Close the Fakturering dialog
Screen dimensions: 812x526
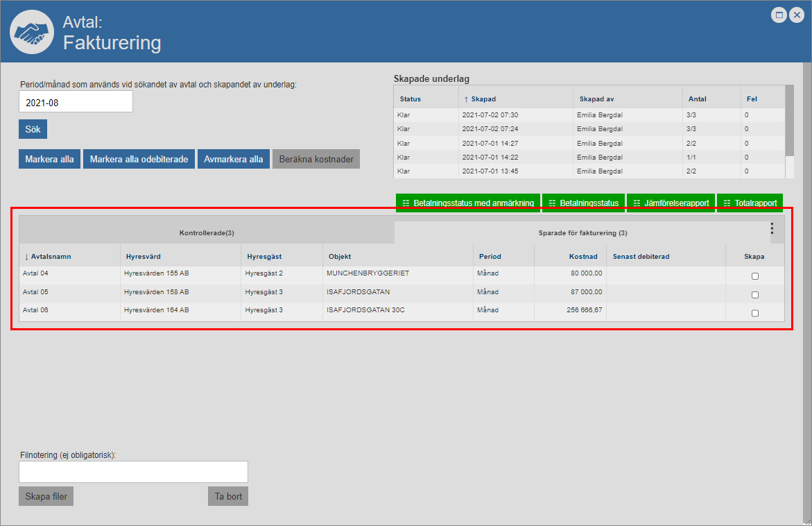point(797,15)
